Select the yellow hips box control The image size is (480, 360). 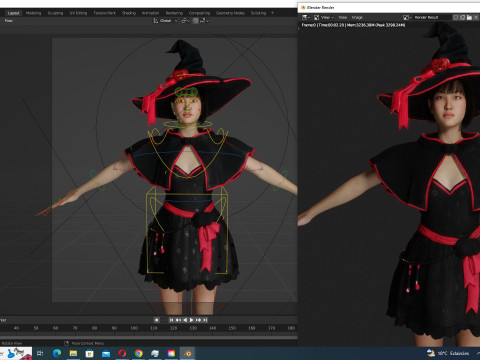[187, 230]
